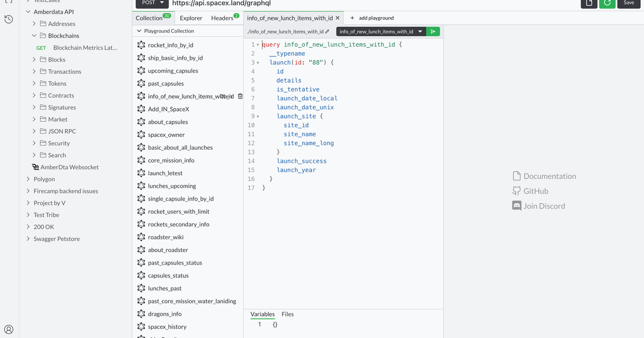Click the AmberDta Websocket icon
The width and height of the screenshot is (644, 338).
36,167
